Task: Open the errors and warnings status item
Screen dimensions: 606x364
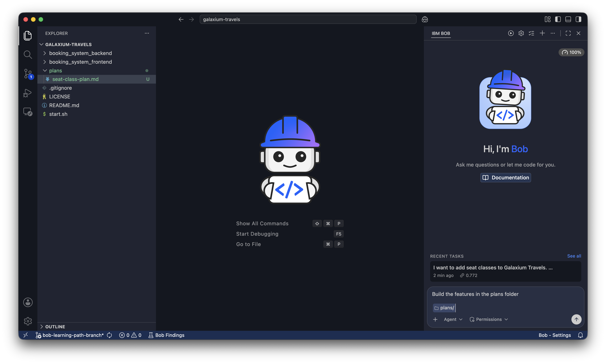Action: (130, 335)
